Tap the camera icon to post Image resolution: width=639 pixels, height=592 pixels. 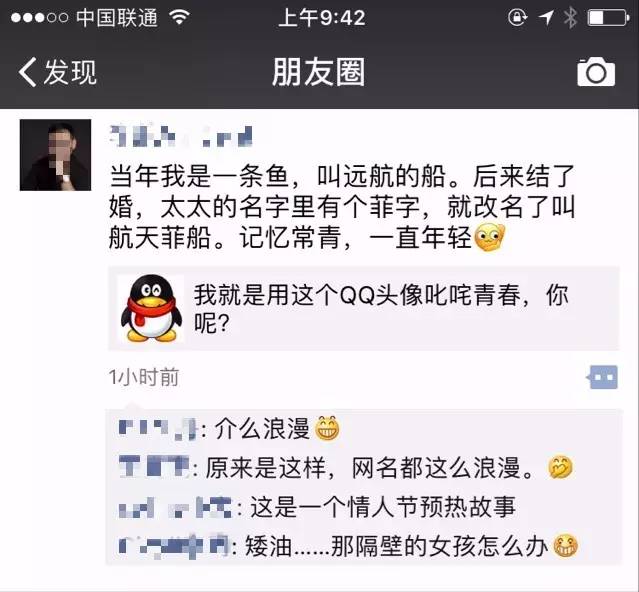pyautogui.click(x=596, y=72)
